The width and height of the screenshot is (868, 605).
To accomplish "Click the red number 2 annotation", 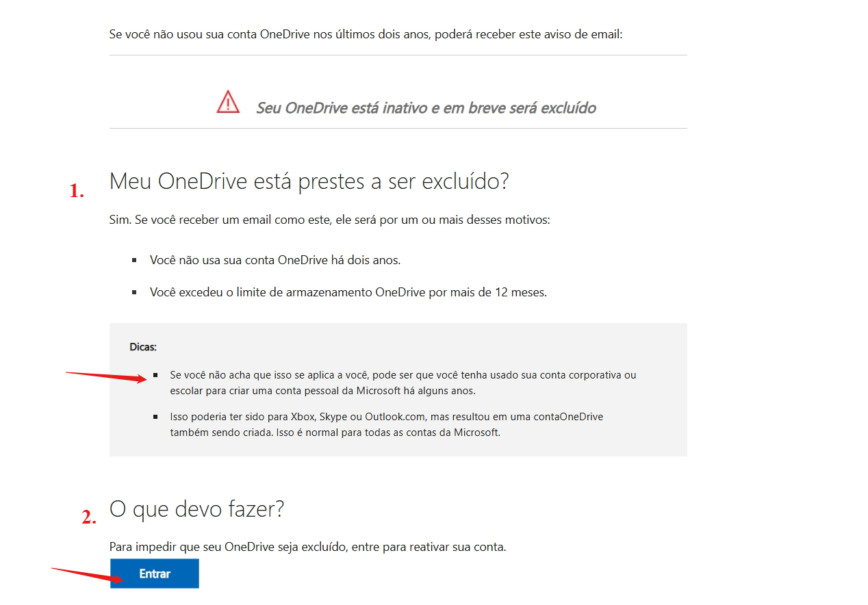I will click(x=89, y=517).
